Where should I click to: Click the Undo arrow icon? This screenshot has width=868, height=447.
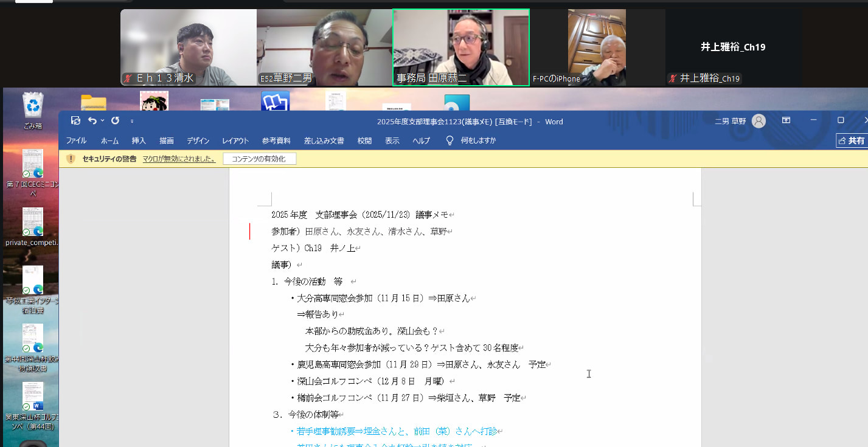[92, 120]
